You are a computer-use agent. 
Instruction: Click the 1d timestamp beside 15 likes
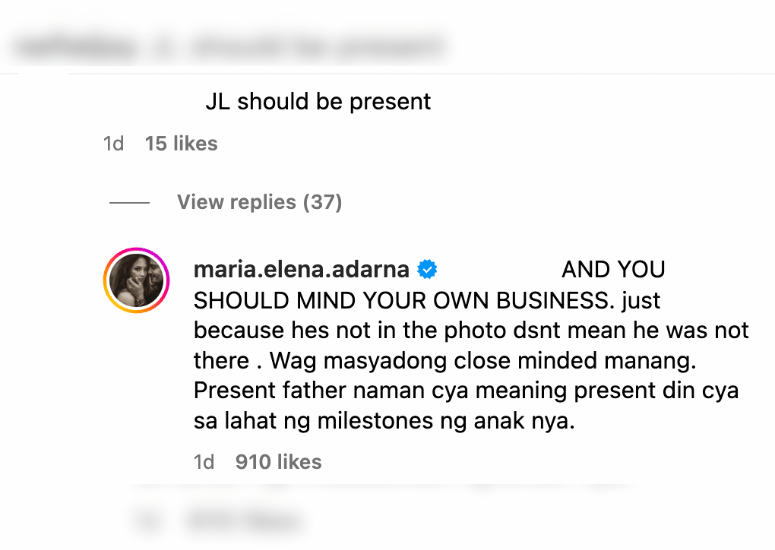click(x=113, y=144)
